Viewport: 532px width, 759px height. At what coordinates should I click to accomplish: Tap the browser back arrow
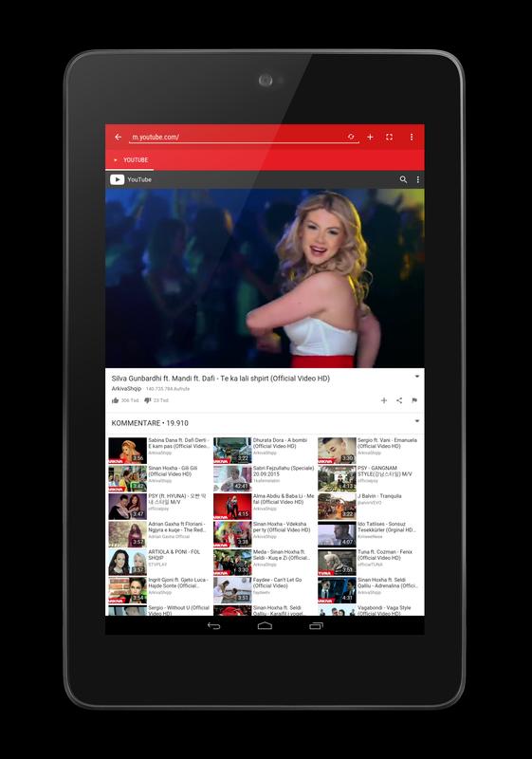click(118, 138)
